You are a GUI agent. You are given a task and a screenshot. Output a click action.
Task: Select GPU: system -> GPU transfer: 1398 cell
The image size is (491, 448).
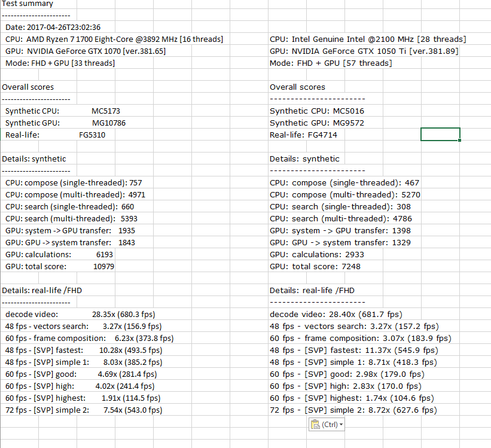[x=340, y=230]
